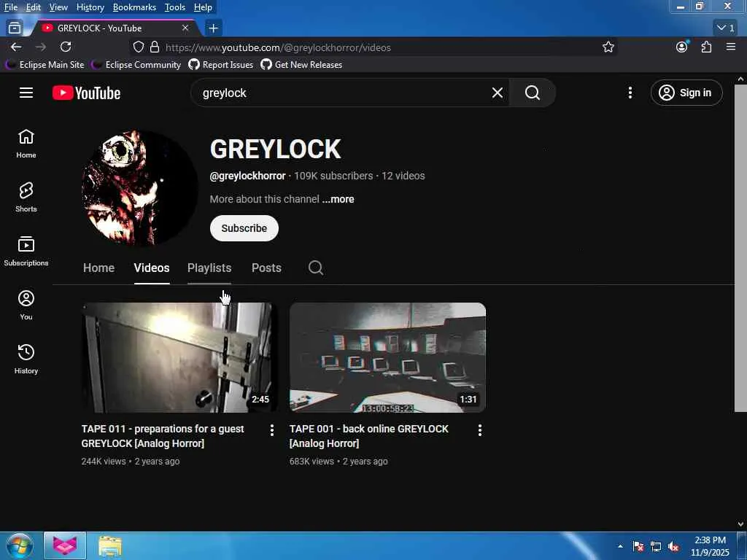The width and height of the screenshot is (747, 560).
Task: Switch to the Posts tab
Action: point(266,268)
